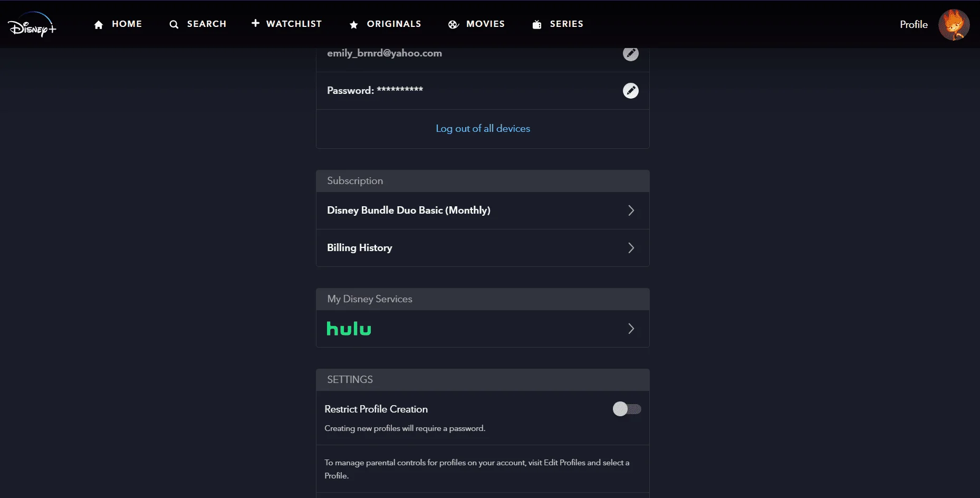Click the Profile avatar picture

tap(954, 24)
